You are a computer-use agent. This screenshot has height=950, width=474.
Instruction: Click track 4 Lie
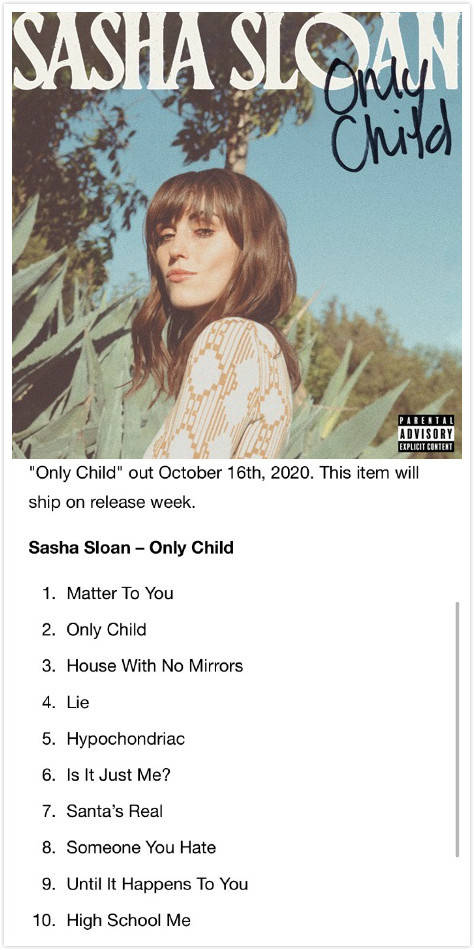tap(78, 702)
